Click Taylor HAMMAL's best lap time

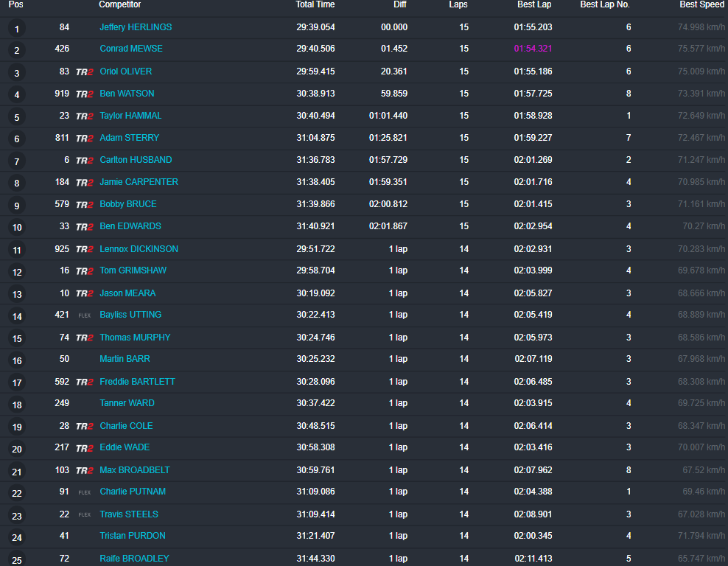coord(534,116)
